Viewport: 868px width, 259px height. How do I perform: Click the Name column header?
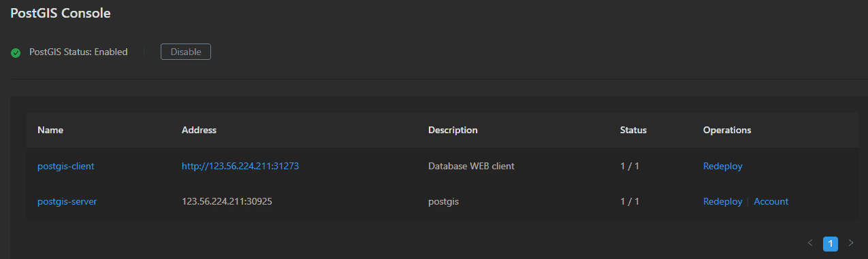(x=50, y=130)
